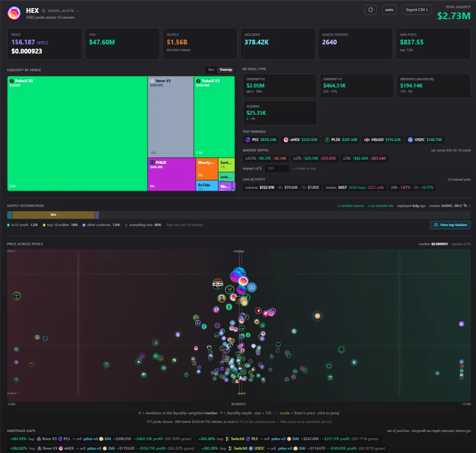The image size is (476, 453).
Task: Click the isolated orange bubble right of median
Action: pyautogui.click(x=317, y=316)
